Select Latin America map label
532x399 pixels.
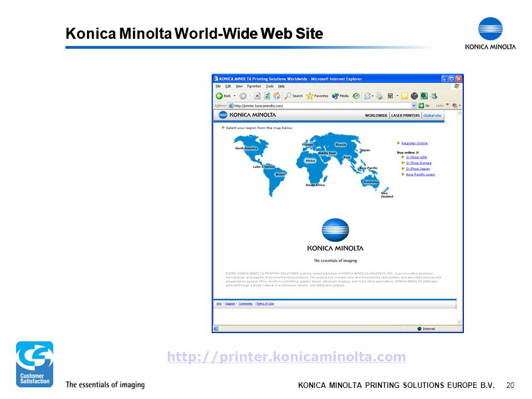coord(263,167)
